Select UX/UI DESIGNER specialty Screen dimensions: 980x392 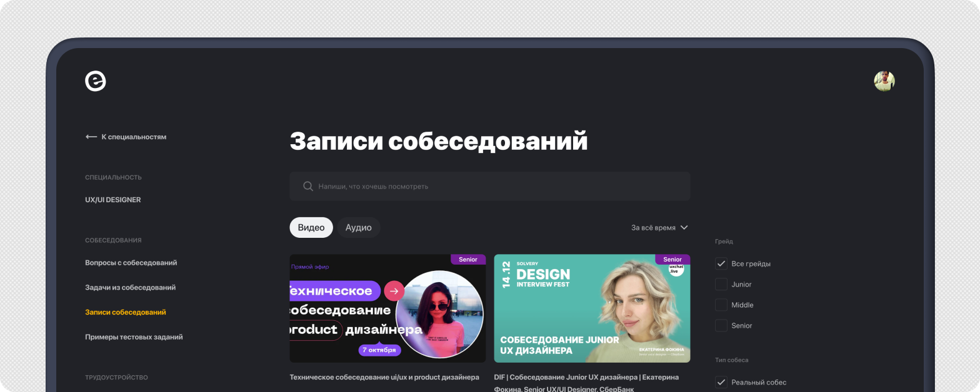pos(113,200)
